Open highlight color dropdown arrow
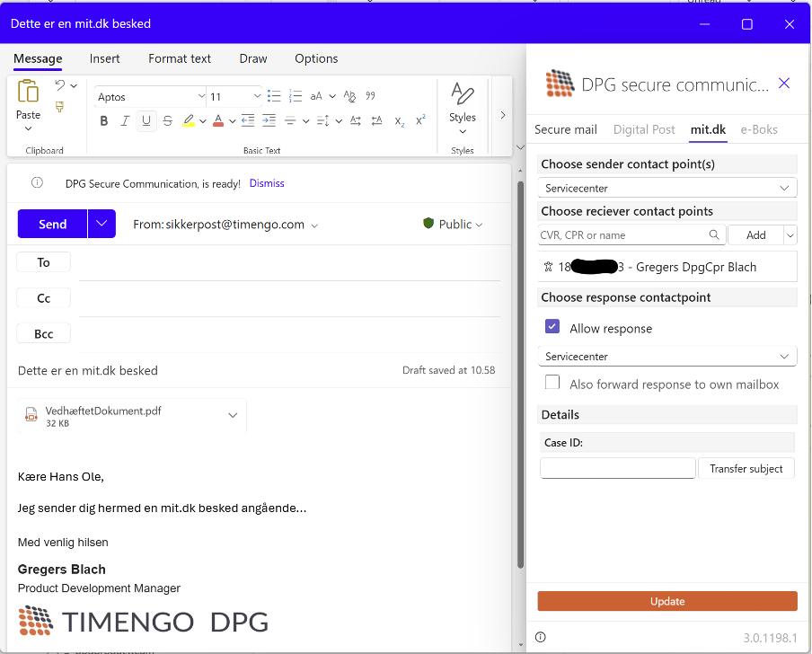The width and height of the screenshot is (812, 654). coord(202,121)
